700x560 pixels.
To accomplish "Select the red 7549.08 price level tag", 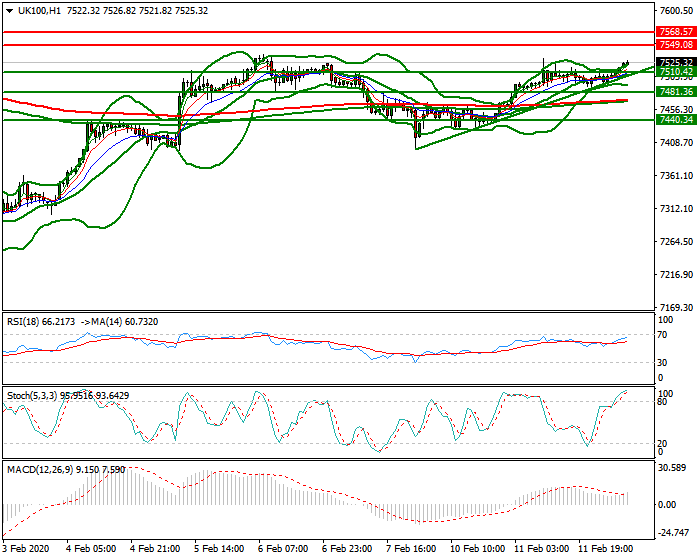I will click(x=676, y=45).
